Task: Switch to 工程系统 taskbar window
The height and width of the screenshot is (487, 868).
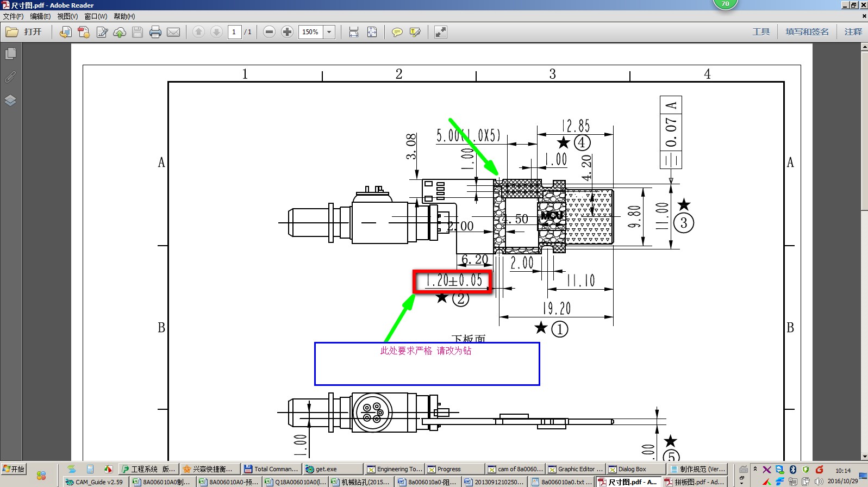Action: [149, 469]
